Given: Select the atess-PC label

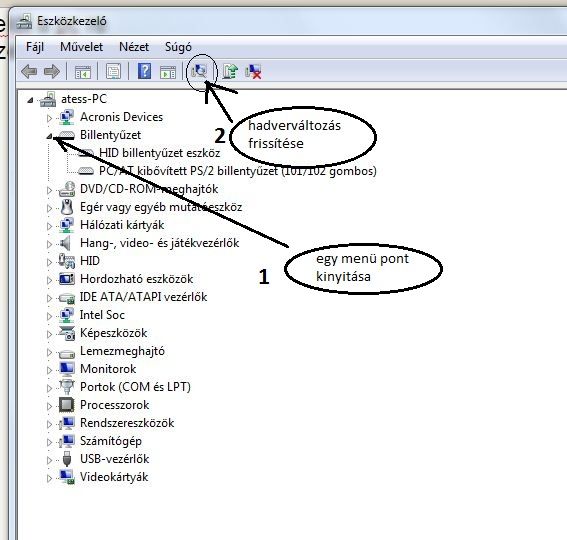Looking at the screenshot, I should (x=84, y=99).
